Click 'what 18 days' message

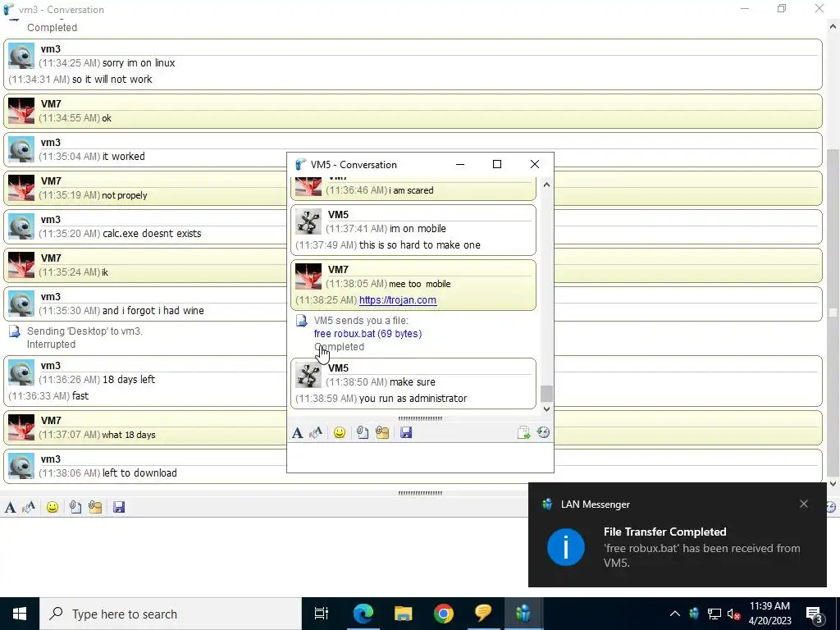(x=129, y=435)
